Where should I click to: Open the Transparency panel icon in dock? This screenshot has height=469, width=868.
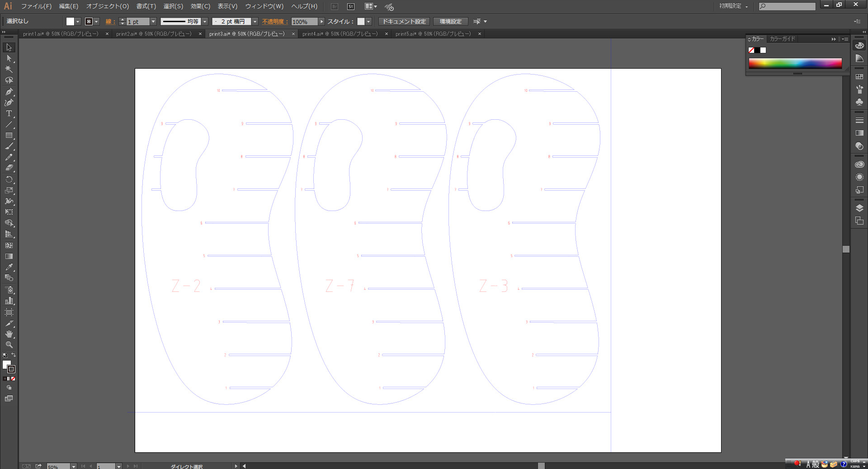point(859,146)
